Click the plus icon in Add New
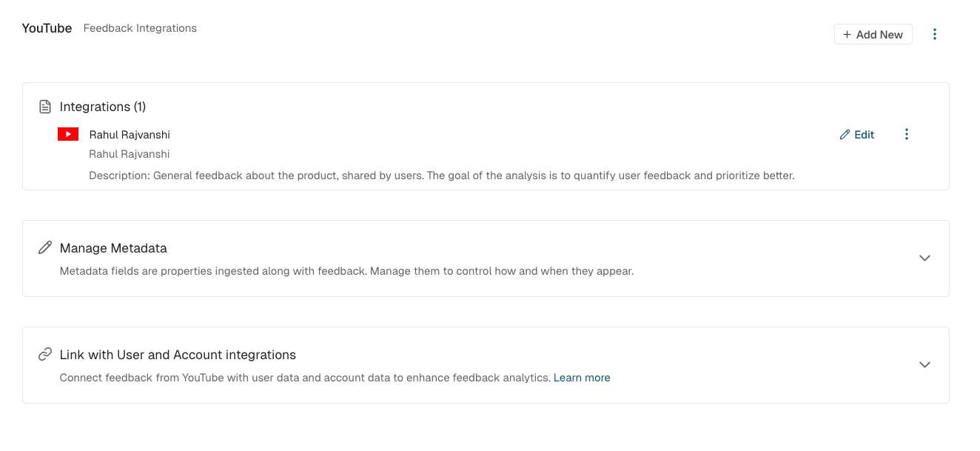The height and width of the screenshot is (451, 980). point(848,35)
